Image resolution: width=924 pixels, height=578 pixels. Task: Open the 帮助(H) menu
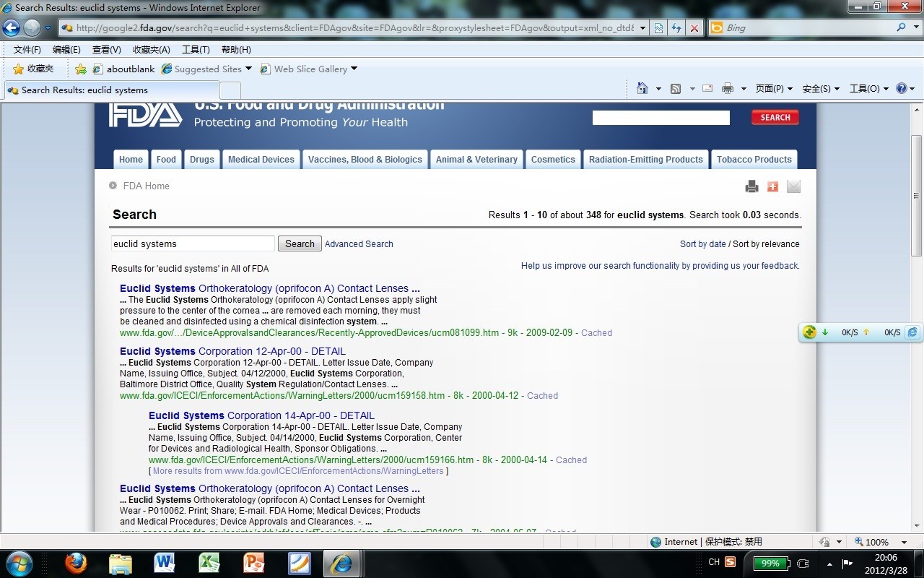[236, 50]
